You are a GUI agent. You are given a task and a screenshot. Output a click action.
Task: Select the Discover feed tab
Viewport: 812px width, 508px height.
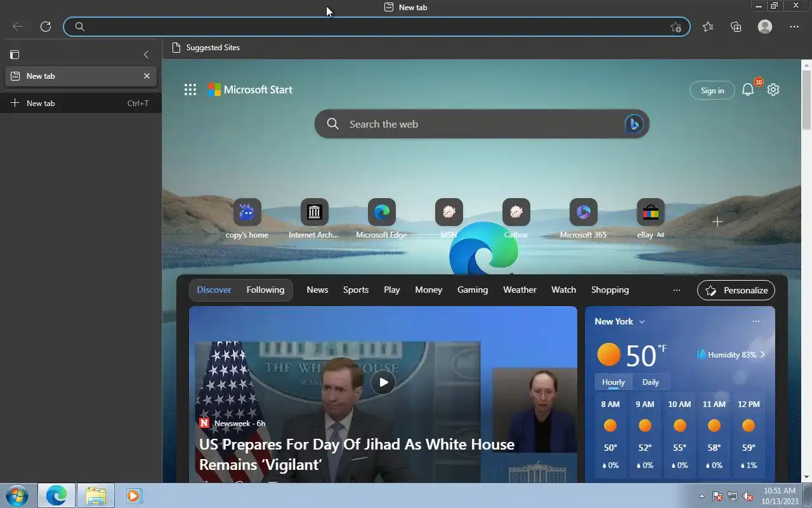point(214,290)
